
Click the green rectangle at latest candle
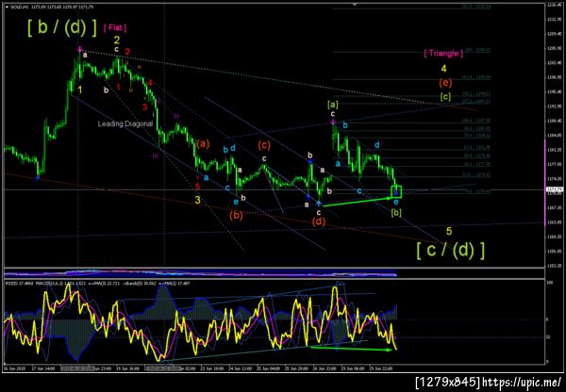[396, 191]
